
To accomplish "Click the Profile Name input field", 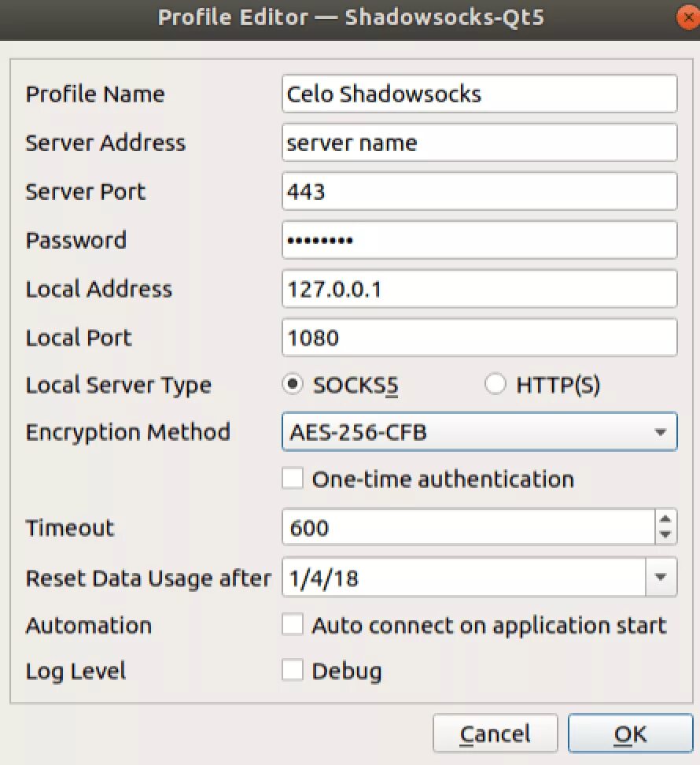I will pyautogui.click(x=479, y=94).
